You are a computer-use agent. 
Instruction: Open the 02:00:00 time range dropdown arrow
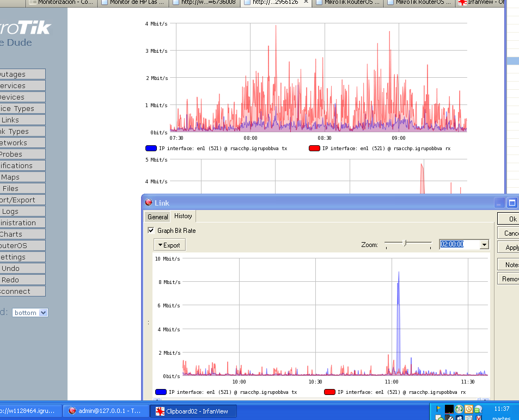click(x=484, y=244)
